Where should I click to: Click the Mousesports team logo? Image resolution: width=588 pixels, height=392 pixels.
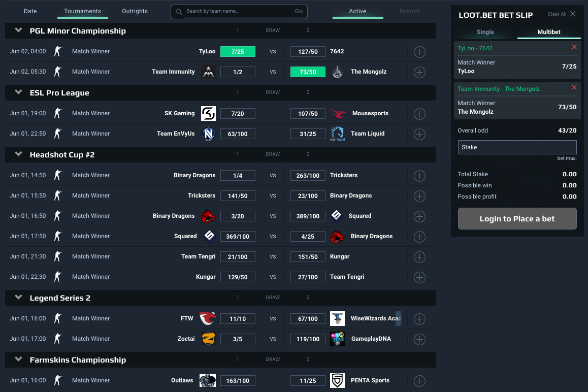(338, 113)
